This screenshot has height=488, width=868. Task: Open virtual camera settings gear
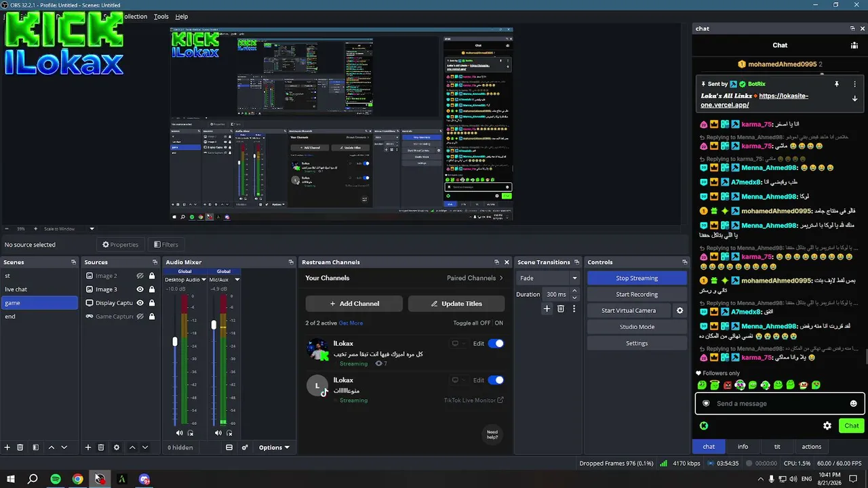pyautogui.click(x=679, y=310)
